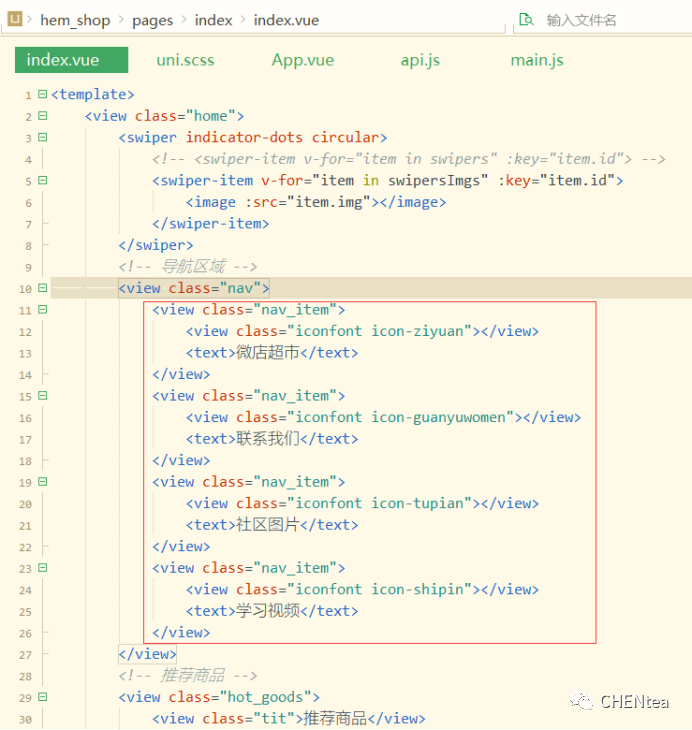Viewport: 692px width, 730px height.
Task: Click the project icon beside hem_shop breadcrumb
Action: (15, 20)
